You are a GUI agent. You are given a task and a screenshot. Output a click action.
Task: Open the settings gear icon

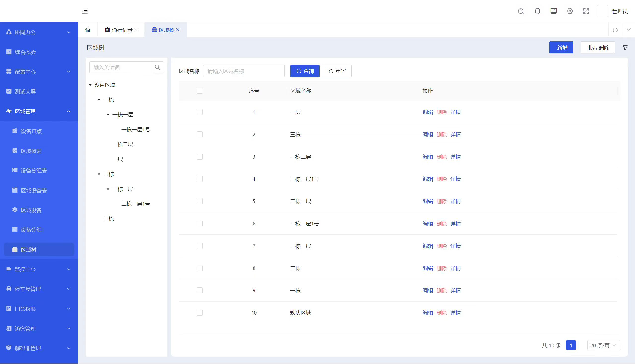[x=570, y=11]
